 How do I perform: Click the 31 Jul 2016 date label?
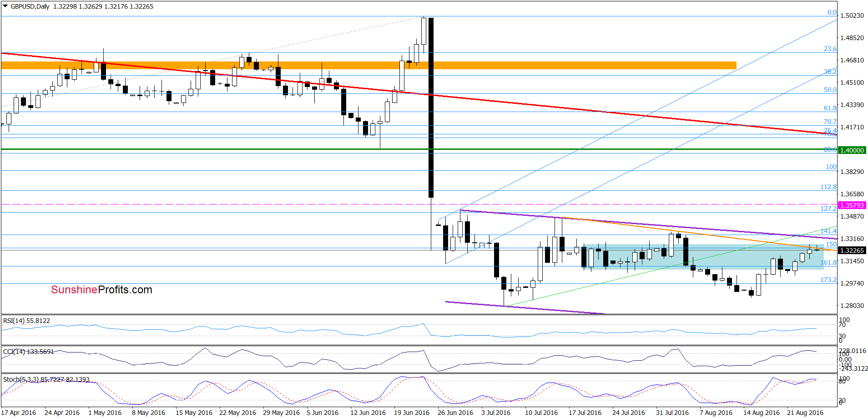672,413
